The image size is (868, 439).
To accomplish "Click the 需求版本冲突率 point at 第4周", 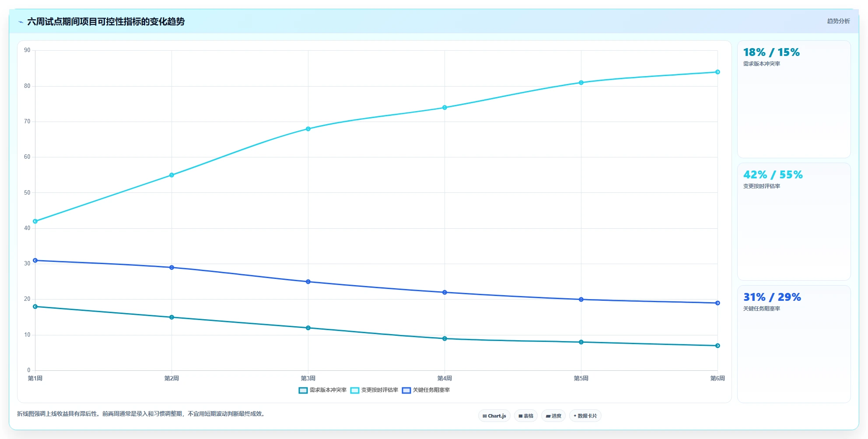I will pos(444,338).
